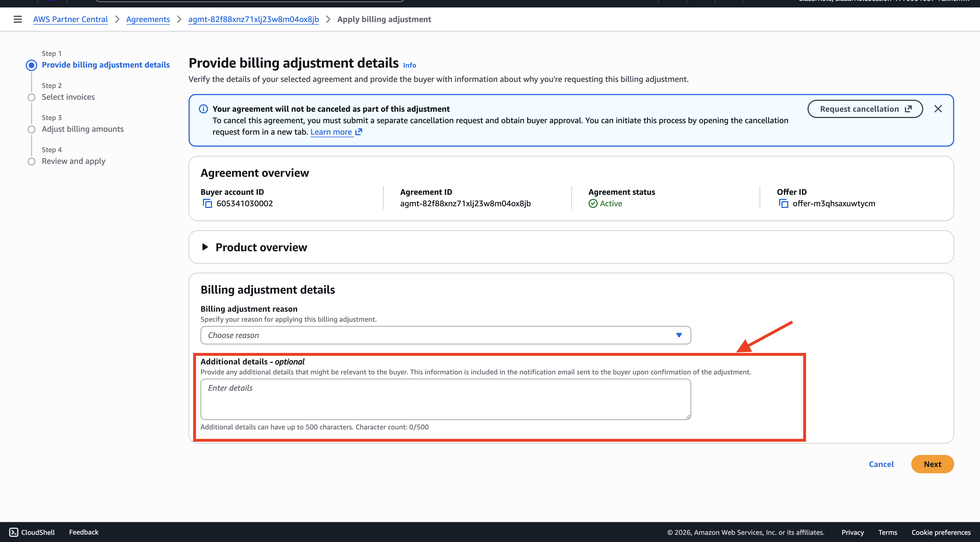Open AWS Partner Central breadcrumb link
The image size is (980, 542).
[70, 19]
